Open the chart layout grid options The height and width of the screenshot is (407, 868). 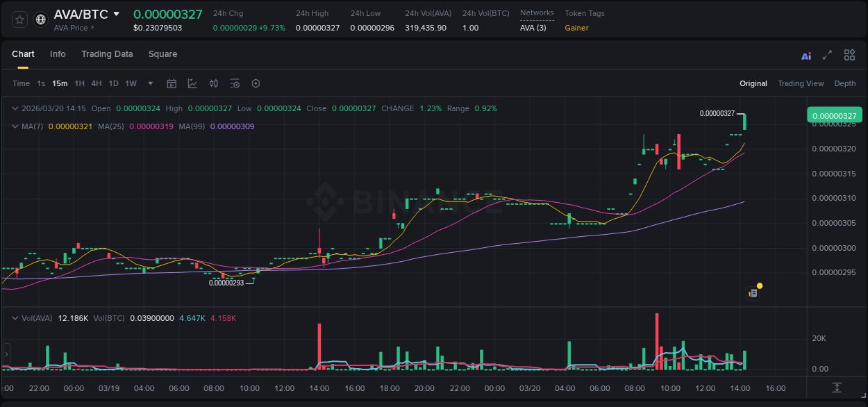849,55
